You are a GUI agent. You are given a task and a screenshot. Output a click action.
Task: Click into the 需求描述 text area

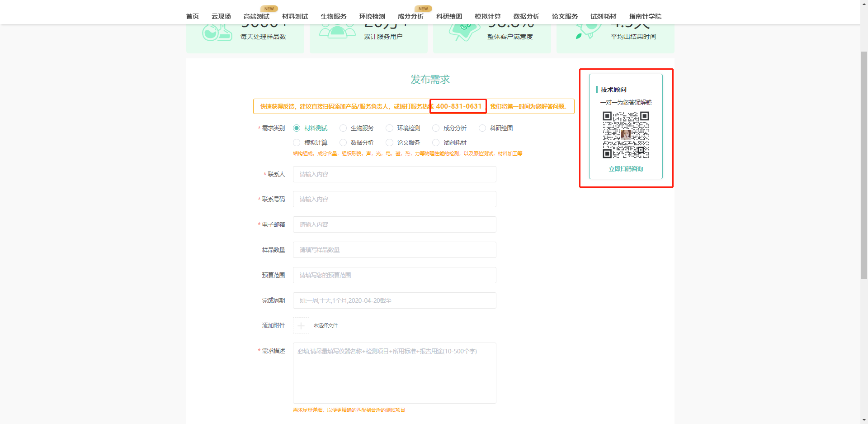coord(394,373)
